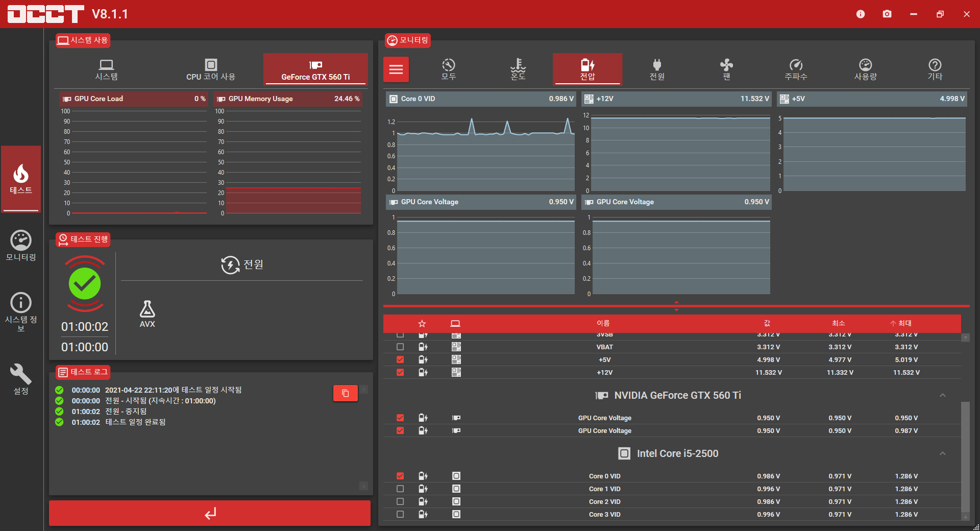Open the 설정 (Settings) wrench section
Viewport: 980px width, 531px height.
tap(21, 379)
